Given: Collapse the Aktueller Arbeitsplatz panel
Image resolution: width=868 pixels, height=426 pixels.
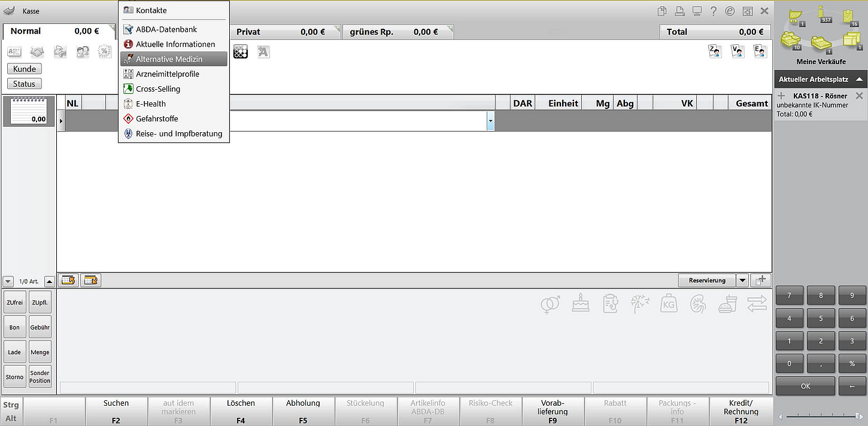Looking at the screenshot, I should point(859,79).
